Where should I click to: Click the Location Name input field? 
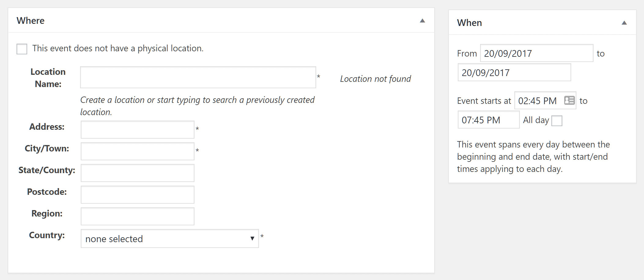coord(198,77)
